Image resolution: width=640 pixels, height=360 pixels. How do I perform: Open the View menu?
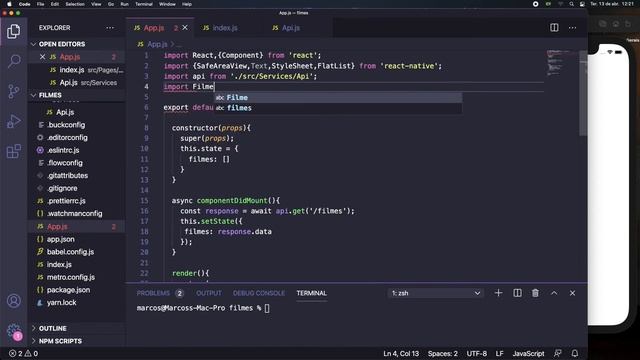click(96, 4)
